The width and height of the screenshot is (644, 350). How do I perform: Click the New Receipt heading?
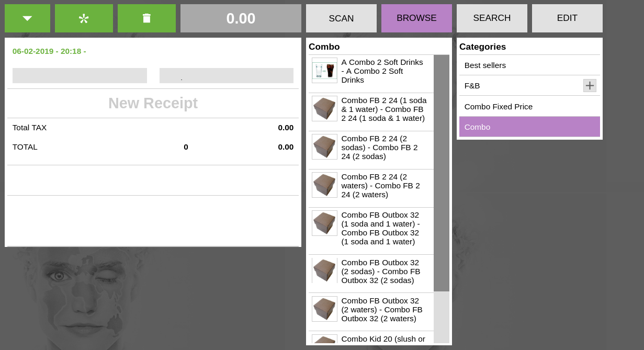153,103
